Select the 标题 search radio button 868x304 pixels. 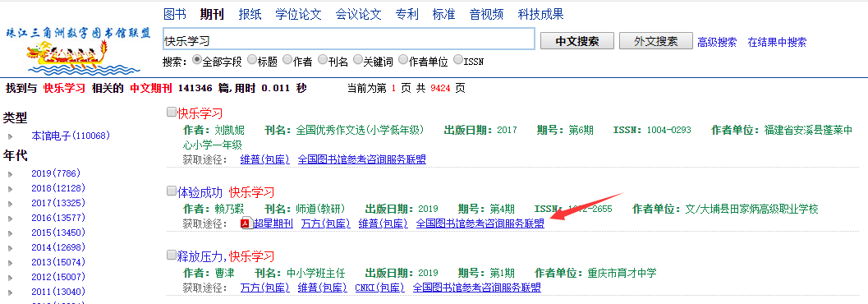click(x=252, y=59)
